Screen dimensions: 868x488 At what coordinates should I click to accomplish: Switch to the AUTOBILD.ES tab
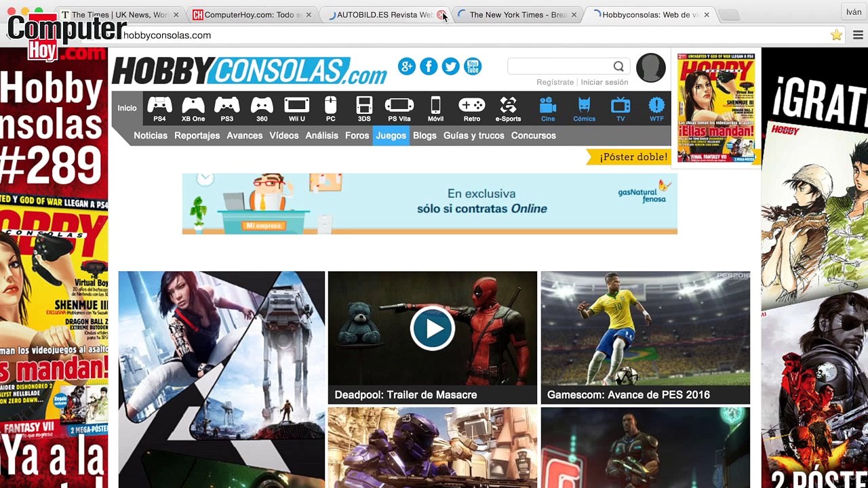click(x=384, y=14)
